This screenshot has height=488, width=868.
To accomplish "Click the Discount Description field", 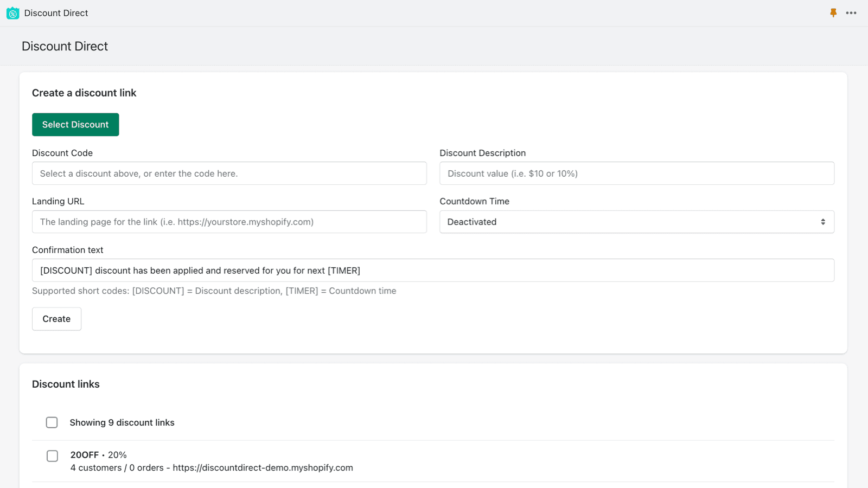I will (636, 173).
